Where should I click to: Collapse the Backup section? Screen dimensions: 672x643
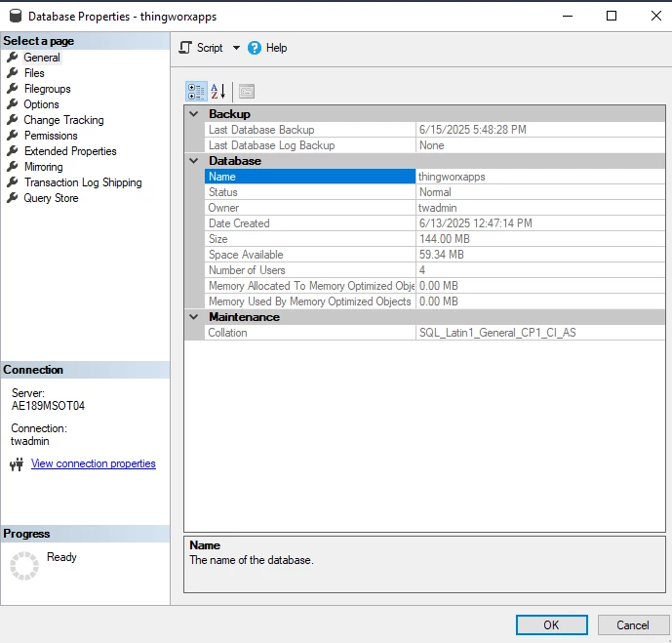click(x=194, y=114)
